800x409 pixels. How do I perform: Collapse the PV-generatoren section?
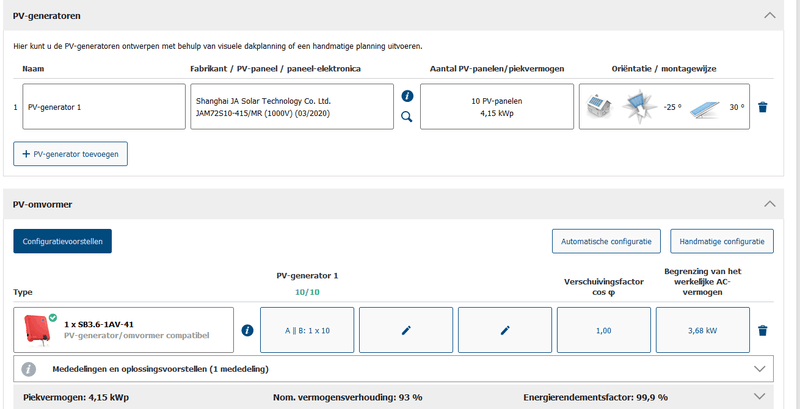coord(769,15)
